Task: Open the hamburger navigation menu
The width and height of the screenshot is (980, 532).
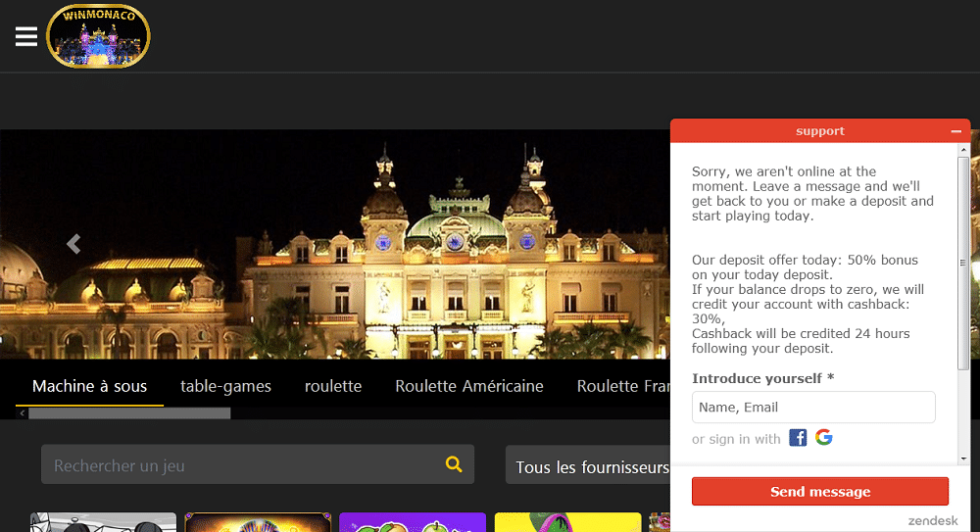Action: click(26, 36)
